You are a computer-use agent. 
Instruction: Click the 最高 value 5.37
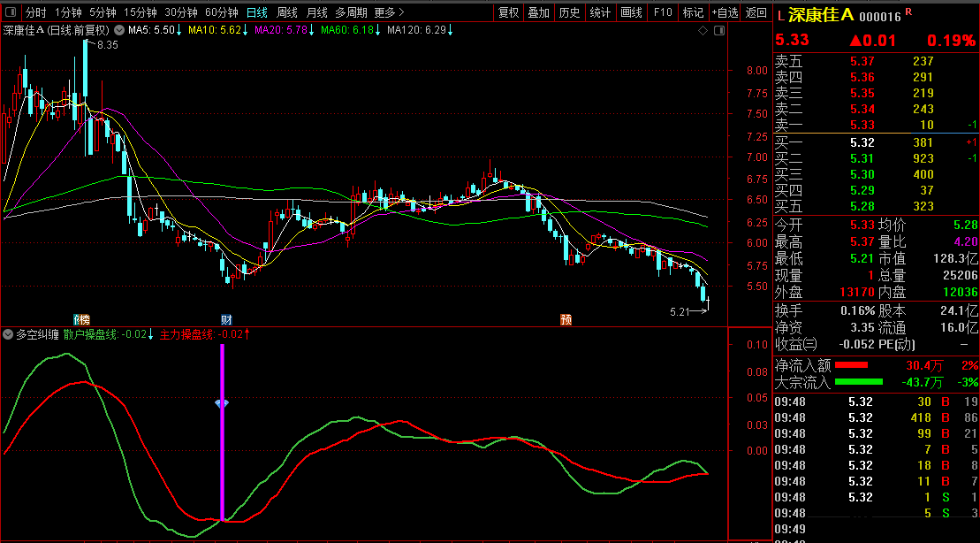(862, 241)
